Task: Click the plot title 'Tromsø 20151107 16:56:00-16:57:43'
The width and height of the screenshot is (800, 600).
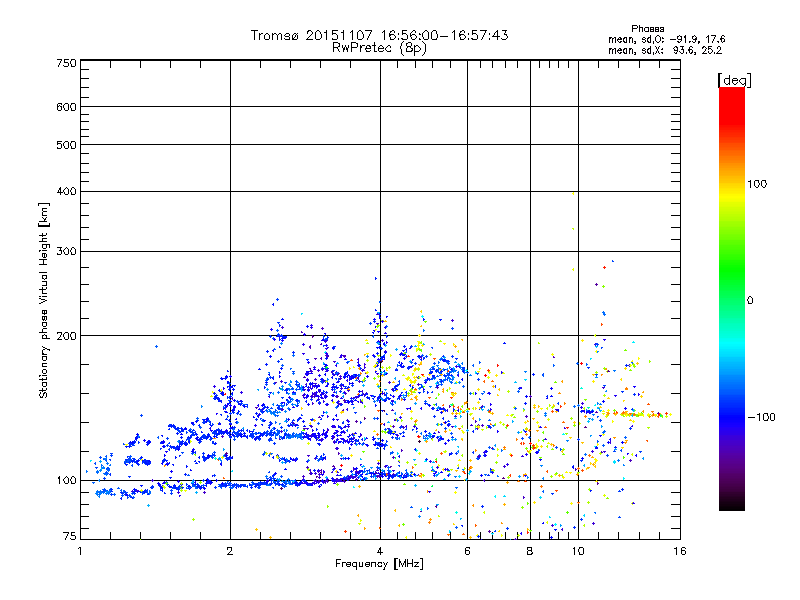Action: tap(379, 35)
